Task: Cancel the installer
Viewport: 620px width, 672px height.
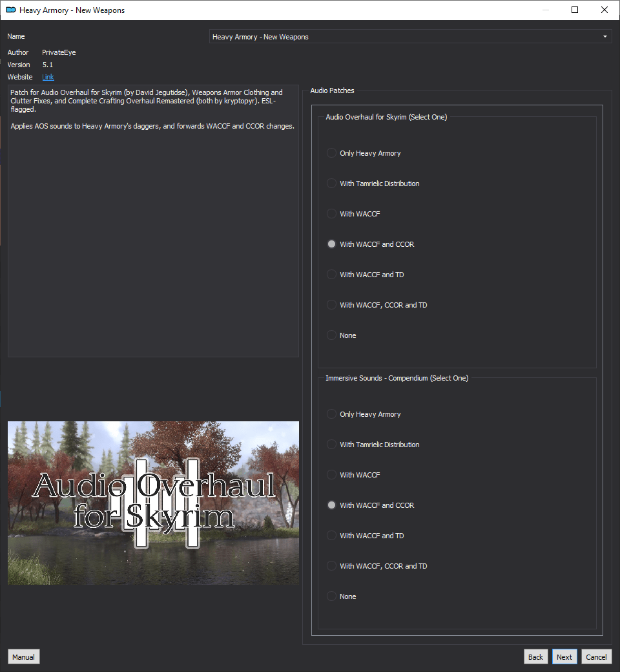Action: coord(596,657)
